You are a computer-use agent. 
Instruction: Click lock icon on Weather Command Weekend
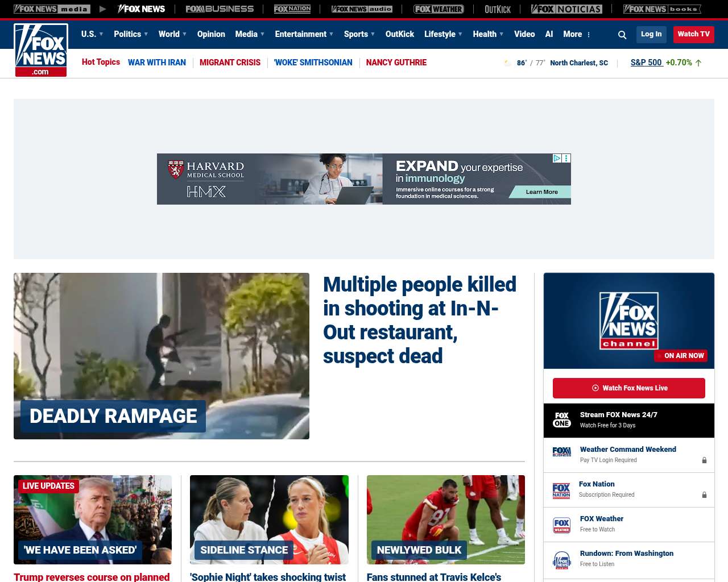coord(704,460)
